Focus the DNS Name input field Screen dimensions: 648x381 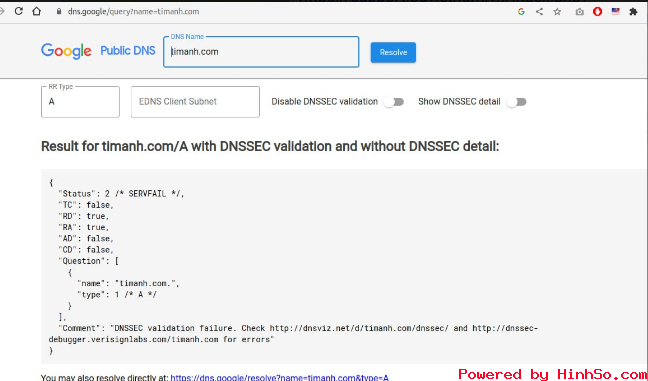261,52
